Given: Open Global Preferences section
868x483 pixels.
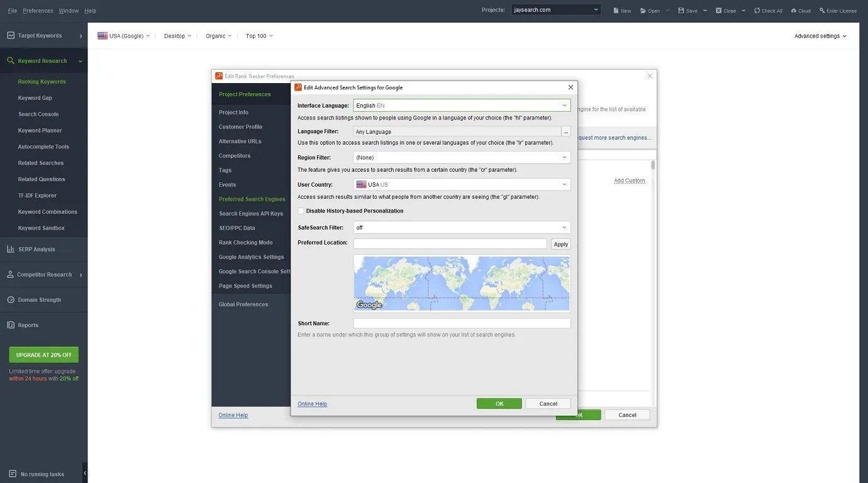Looking at the screenshot, I should click(x=243, y=304).
